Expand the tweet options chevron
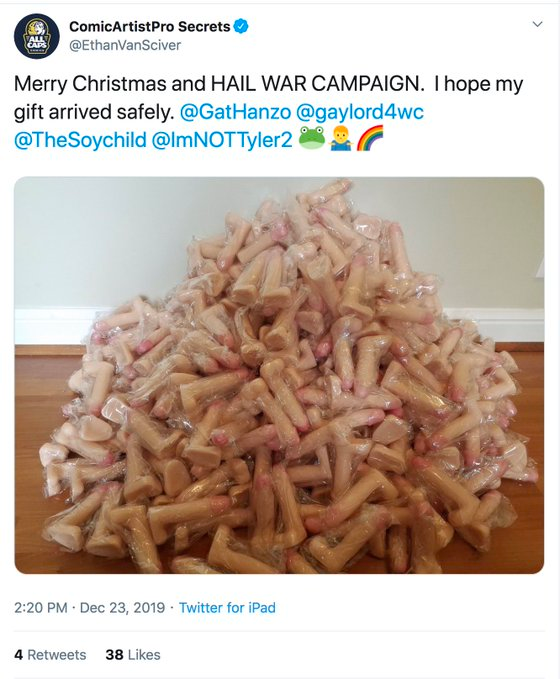This screenshot has height=679, width=560. pyautogui.click(x=537, y=24)
